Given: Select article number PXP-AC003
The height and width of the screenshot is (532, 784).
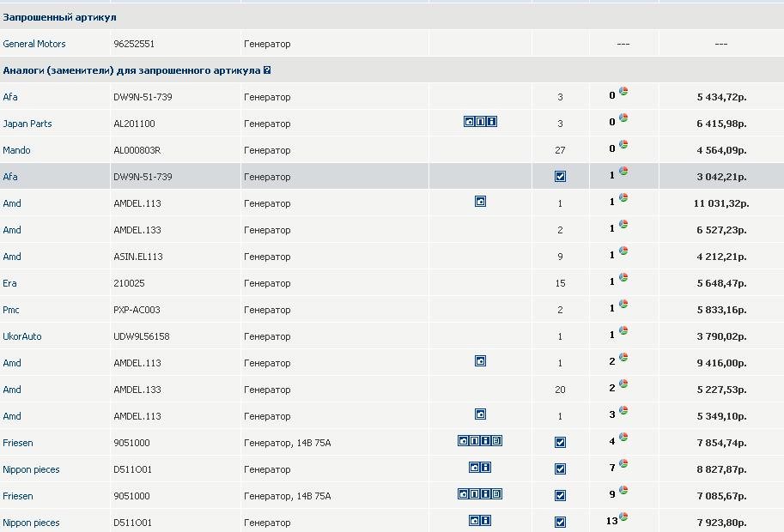Looking at the screenshot, I should pyautogui.click(x=137, y=310).
